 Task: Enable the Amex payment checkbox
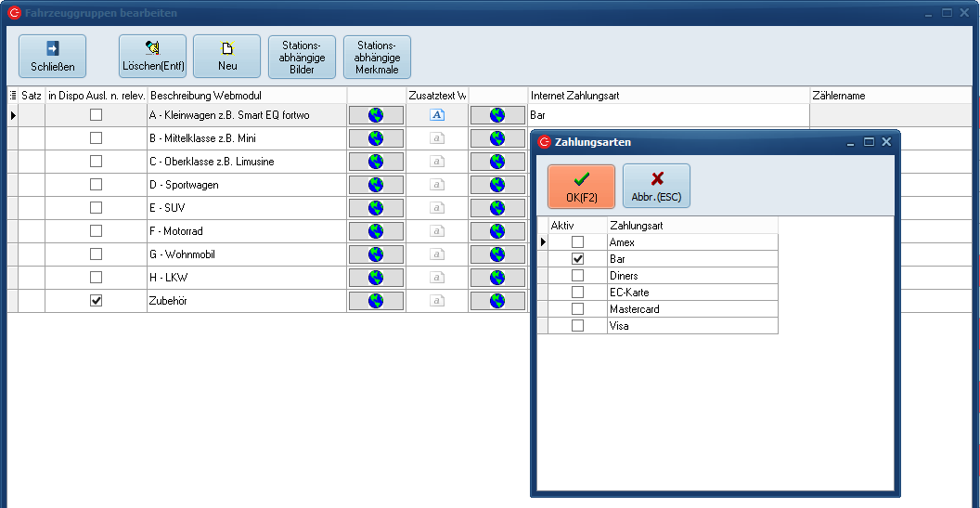tap(577, 242)
